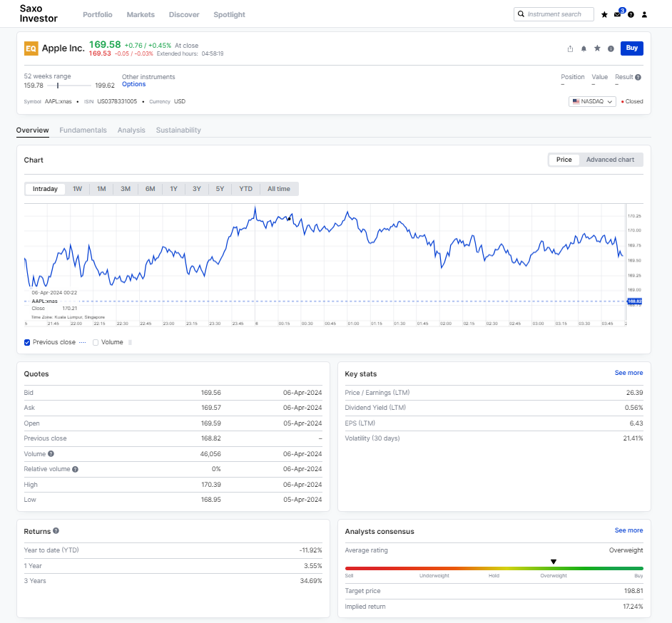Click the Result help icon
This screenshot has width=672, height=623.
(x=638, y=78)
